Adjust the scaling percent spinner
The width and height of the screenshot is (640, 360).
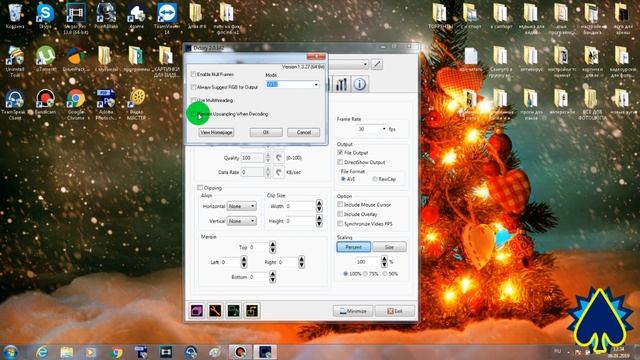pos(384,262)
